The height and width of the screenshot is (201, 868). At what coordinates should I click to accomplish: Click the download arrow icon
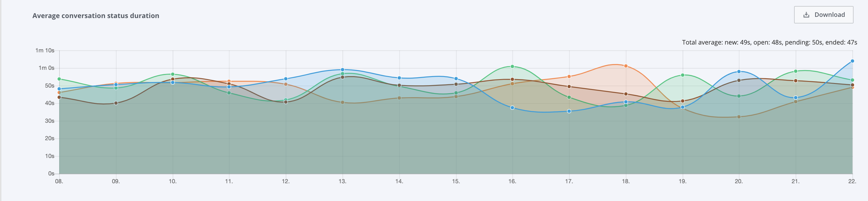(806, 15)
